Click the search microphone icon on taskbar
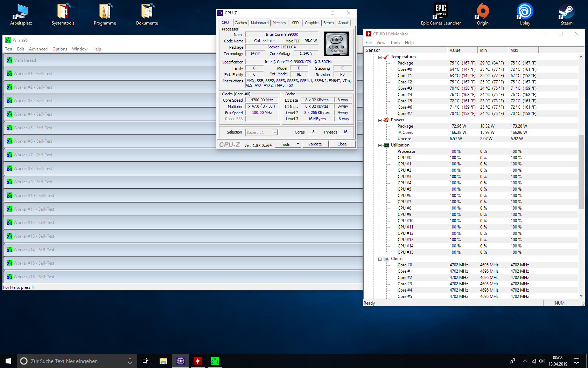 pos(130,361)
